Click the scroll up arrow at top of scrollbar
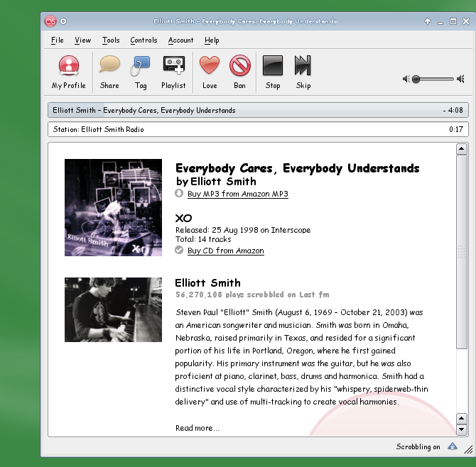 point(461,149)
